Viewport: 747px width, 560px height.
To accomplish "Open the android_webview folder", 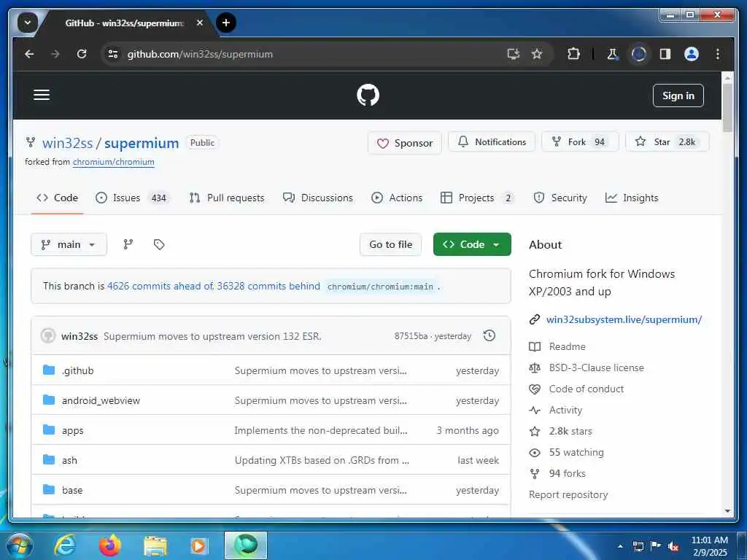I will (x=101, y=400).
